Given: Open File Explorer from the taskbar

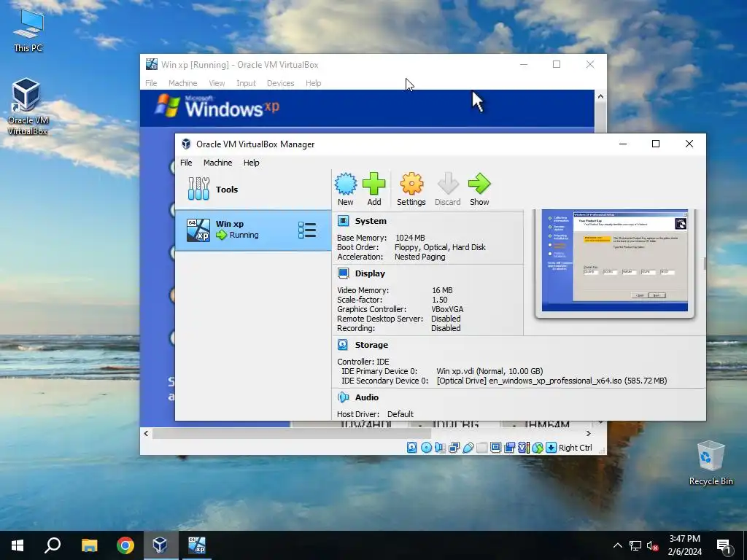Looking at the screenshot, I should tap(89, 545).
